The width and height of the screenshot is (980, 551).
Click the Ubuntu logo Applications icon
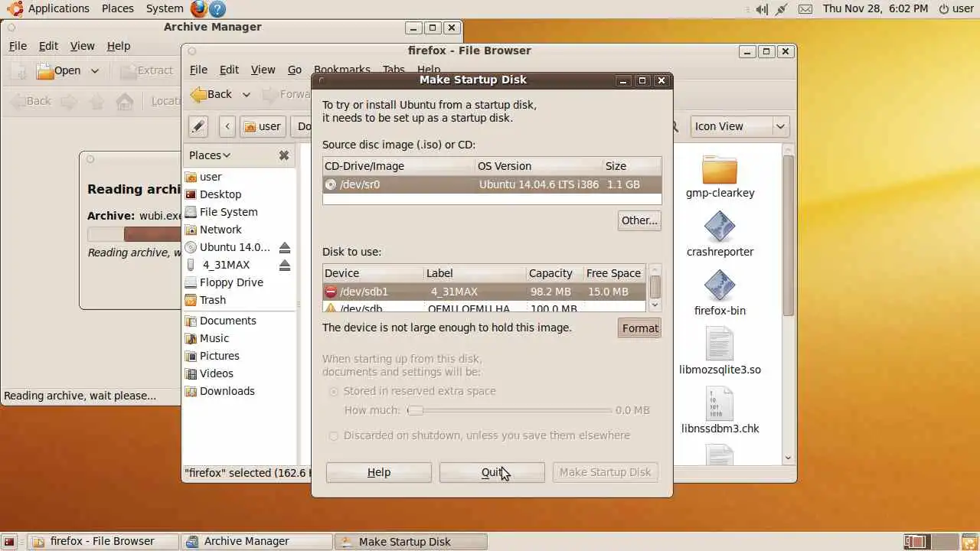[15, 9]
